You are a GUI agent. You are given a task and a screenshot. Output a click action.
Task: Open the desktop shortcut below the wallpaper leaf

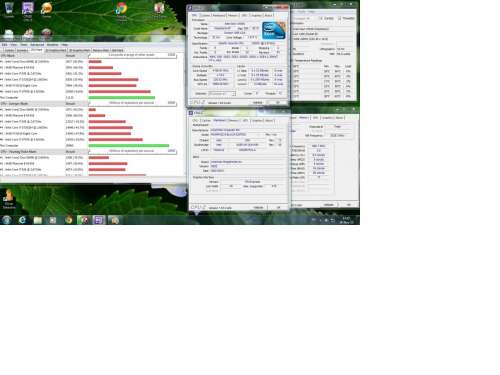point(9,199)
